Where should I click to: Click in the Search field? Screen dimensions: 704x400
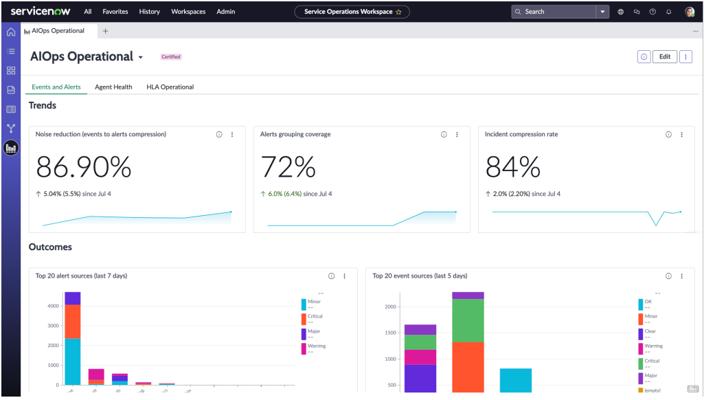(x=554, y=12)
